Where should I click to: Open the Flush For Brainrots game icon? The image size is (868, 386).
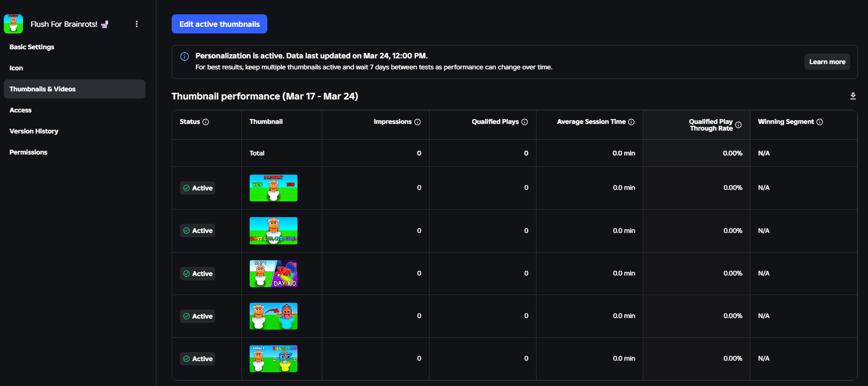[13, 24]
